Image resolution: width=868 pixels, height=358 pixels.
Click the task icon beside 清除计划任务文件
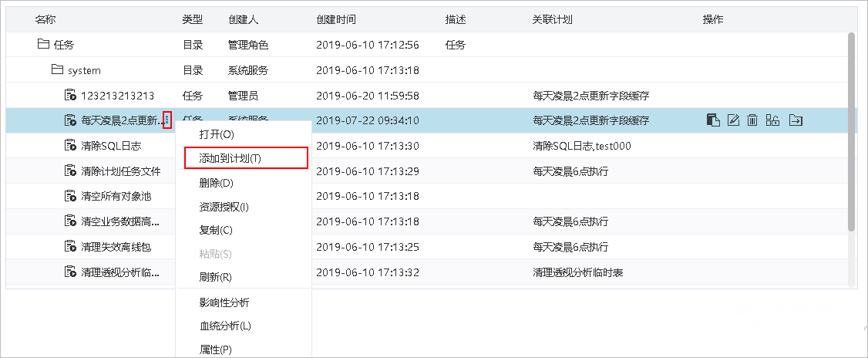point(70,171)
